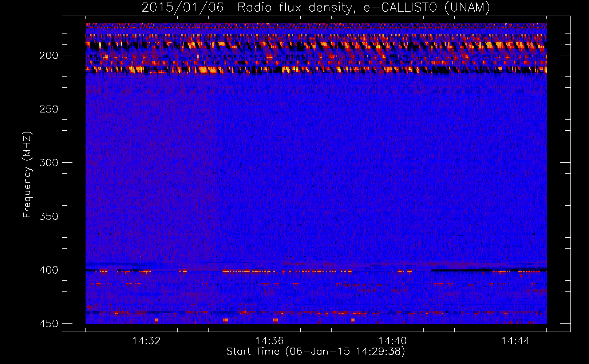Click the 350 frequency tick label
The image size is (589, 364).
49,216
